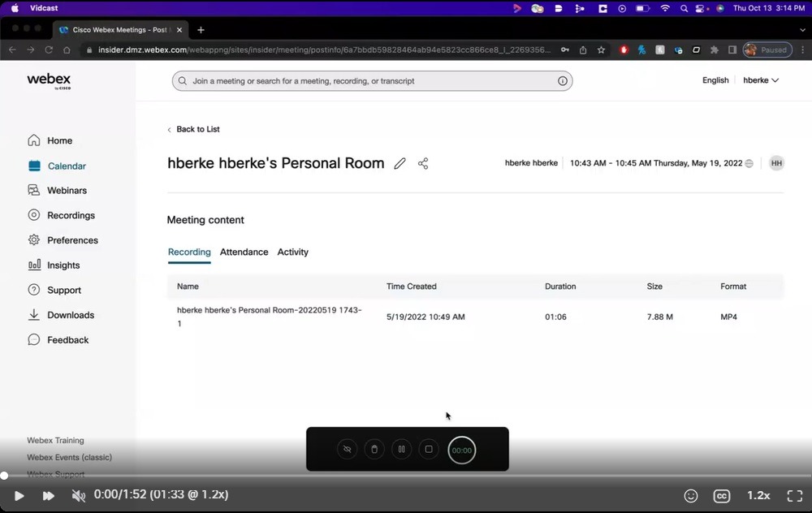
Task: Open the emoji reaction button
Action: tap(691, 496)
